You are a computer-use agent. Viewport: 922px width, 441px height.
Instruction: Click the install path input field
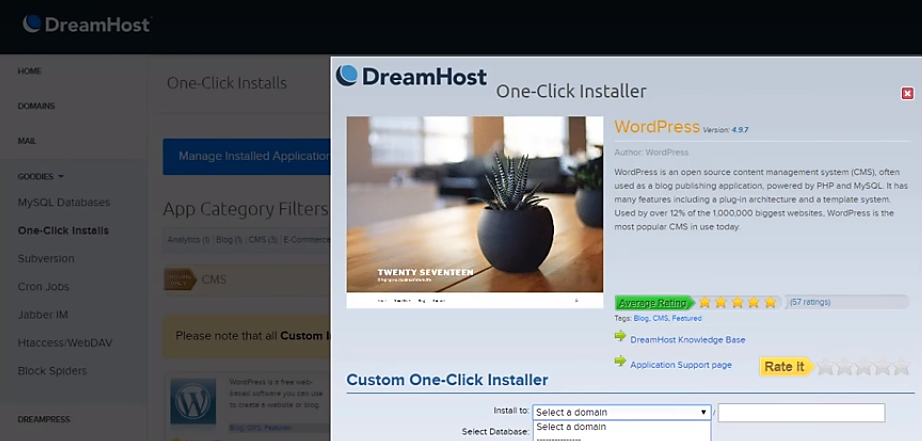click(801, 412)
